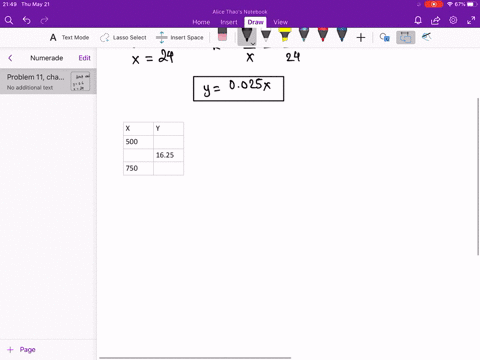Click the horizontal scrollbar at bottom
This screenshot has width=480, height=360.
pos(195,358)
